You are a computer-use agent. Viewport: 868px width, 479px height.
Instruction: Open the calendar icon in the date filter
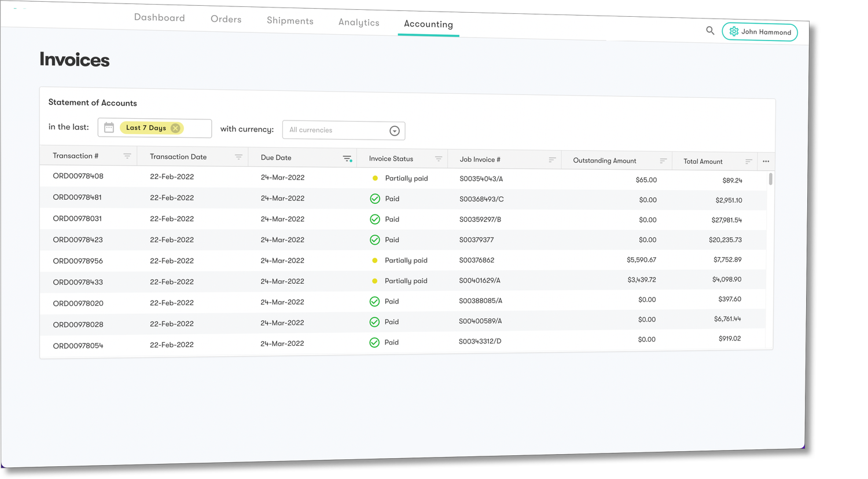[x=109, y=127]
